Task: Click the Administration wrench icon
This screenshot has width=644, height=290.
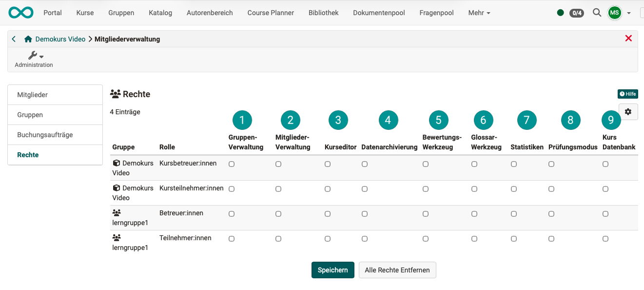Action: (32, 55)
